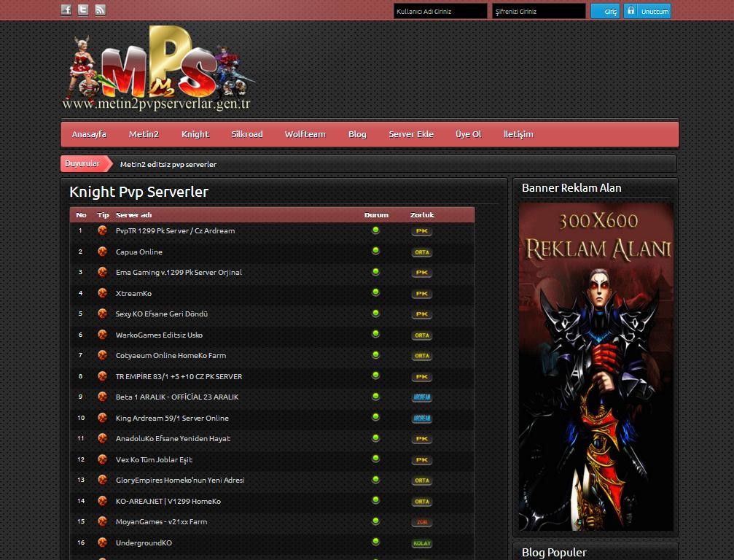Image resolution: width=734 pixels, height=560 pixels.
Task: Click ORTA difficulty badge for Capua Online
Action: (x=422, y=252)
